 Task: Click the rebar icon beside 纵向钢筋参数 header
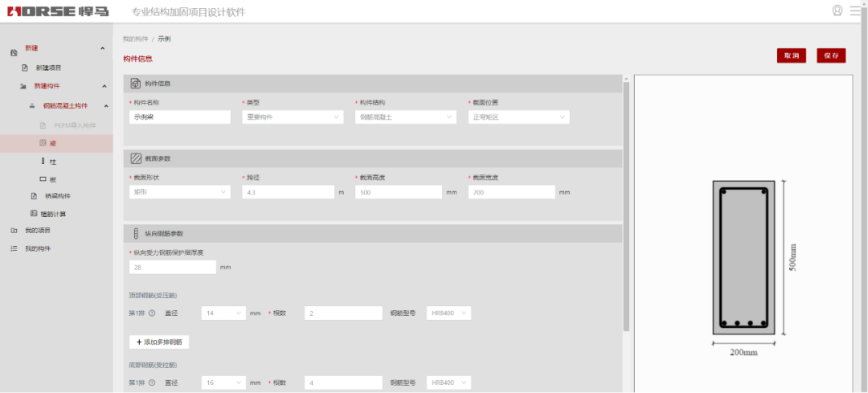coord(136,234)
